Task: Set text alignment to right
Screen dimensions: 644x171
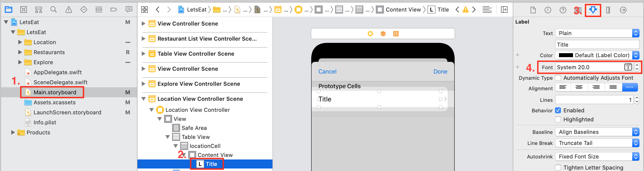Action: (596, 87)
